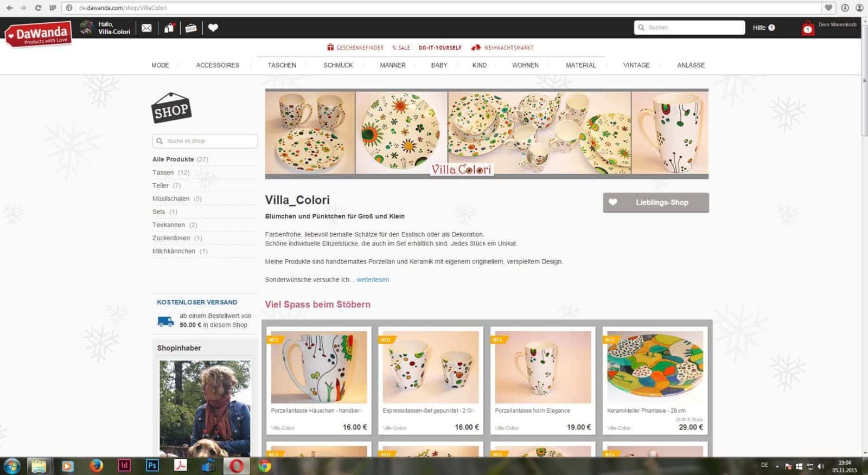Click the % SALE link
This screenshot has width=868, height=475.
[401, 48]
